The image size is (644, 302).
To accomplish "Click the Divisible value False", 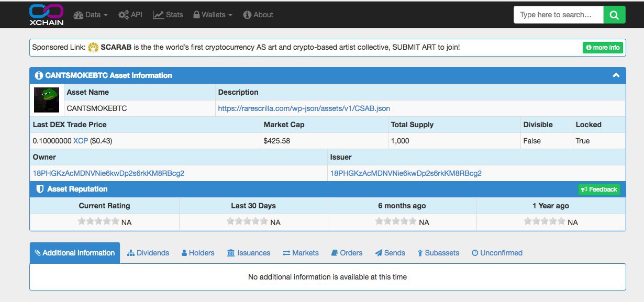I will (x=532, y=141).
